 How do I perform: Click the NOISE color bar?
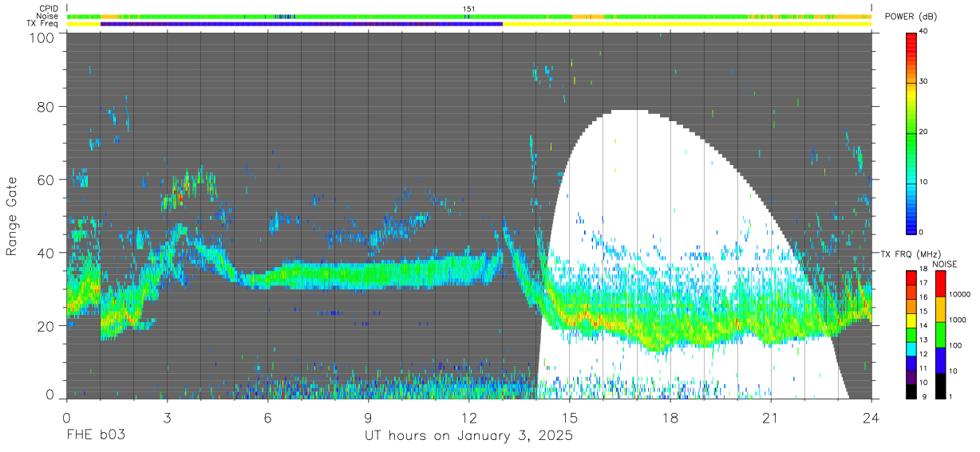click(940, 334)
